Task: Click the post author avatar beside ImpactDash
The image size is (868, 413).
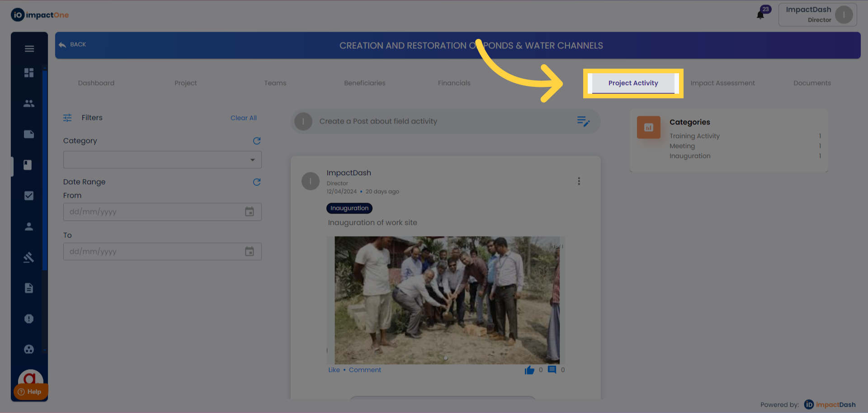Action: 311,181
